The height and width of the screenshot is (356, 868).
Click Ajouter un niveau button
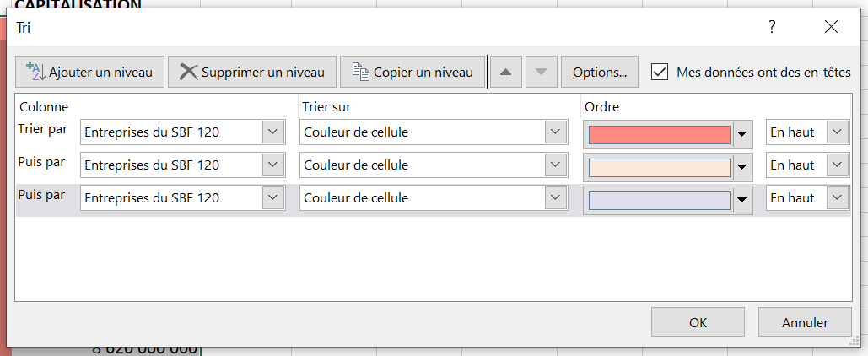click(89, 73)
